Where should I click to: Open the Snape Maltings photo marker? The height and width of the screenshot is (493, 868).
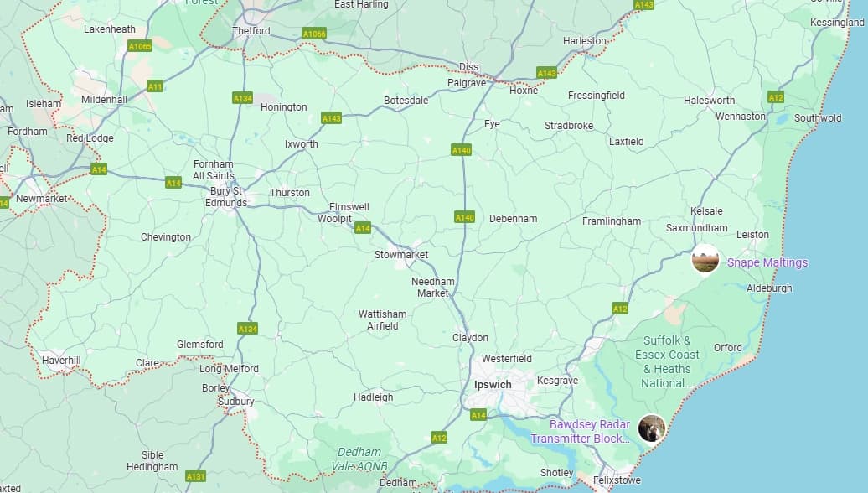[705, 259]
